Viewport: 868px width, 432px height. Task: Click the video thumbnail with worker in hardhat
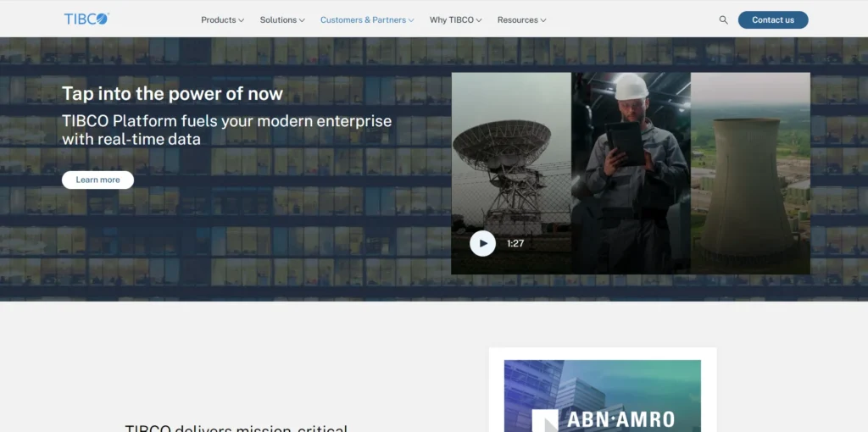pyautogui.click(x=631, y=173)
